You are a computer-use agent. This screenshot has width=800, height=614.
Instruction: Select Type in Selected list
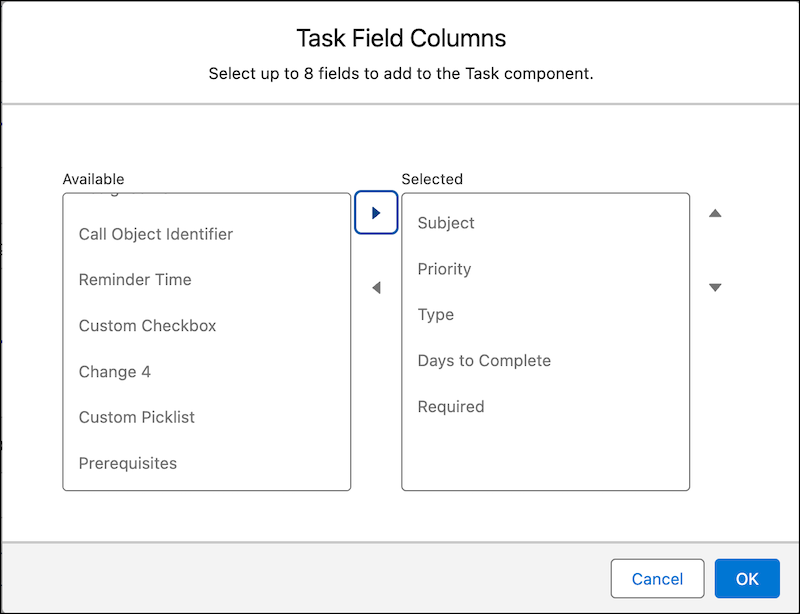545,315
